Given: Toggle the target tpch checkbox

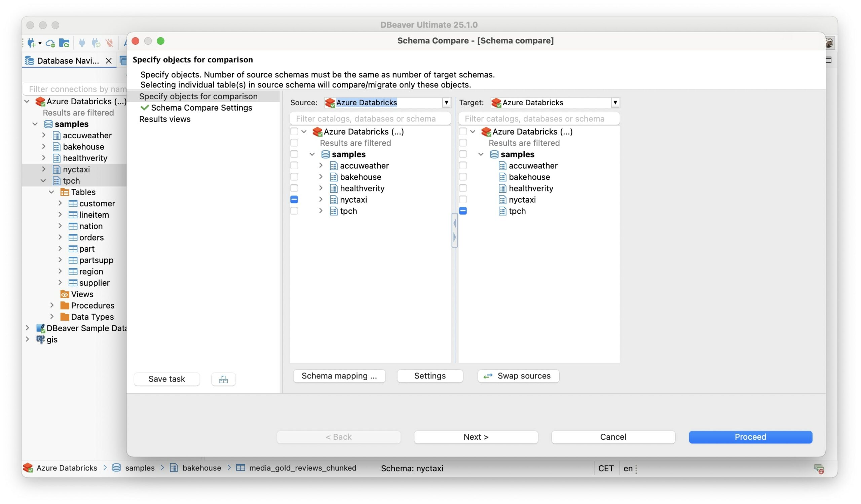Looking at the screenshot, I should (x=463, y=211).
